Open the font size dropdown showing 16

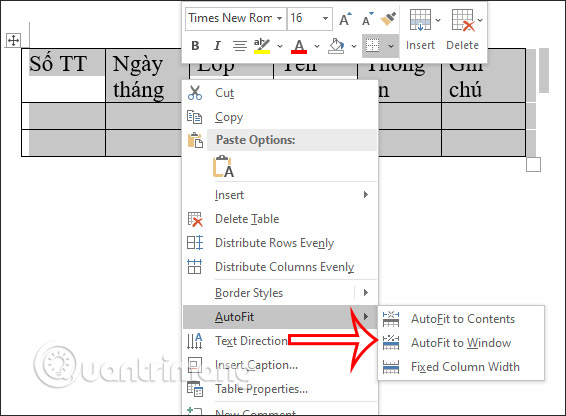pos(325,18)
